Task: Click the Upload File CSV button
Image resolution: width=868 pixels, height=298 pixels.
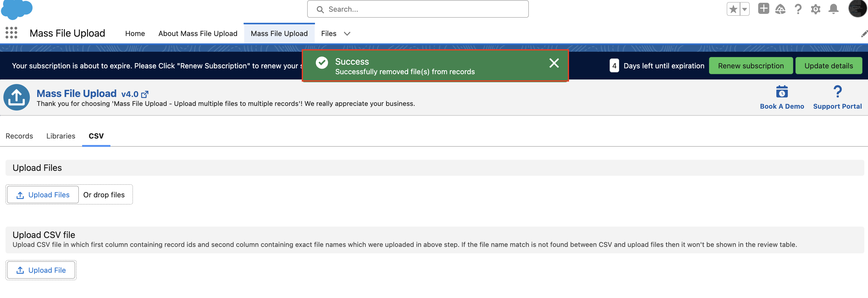Action: 41,270
